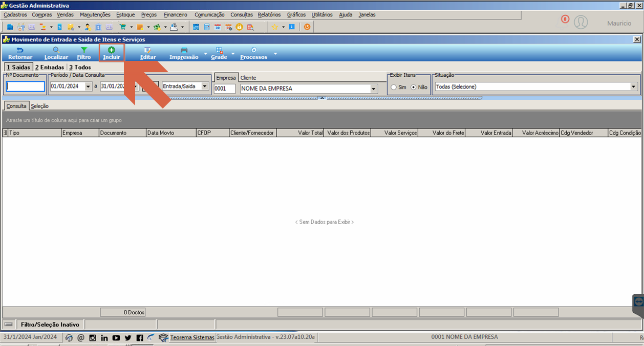Click the Filtro/Seleção Inativo status button
Image resolution: width=644 pixels, height=346 pixels.
[50, 325]
